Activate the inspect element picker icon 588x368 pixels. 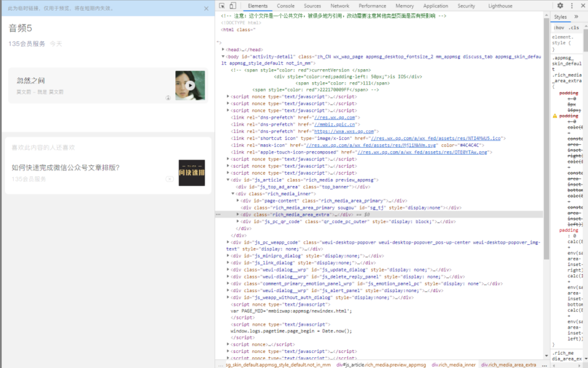tap(222, 6)
